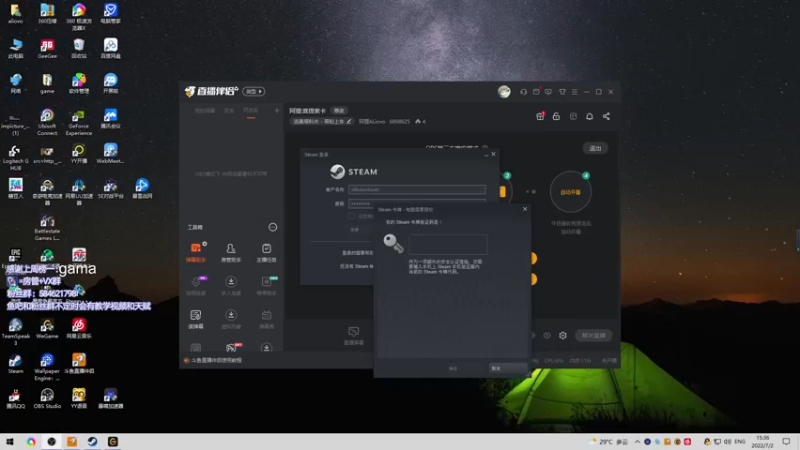
Task: Open the hamburger menu in title bar
Action: pyautogui.click(x=574, y=92)
